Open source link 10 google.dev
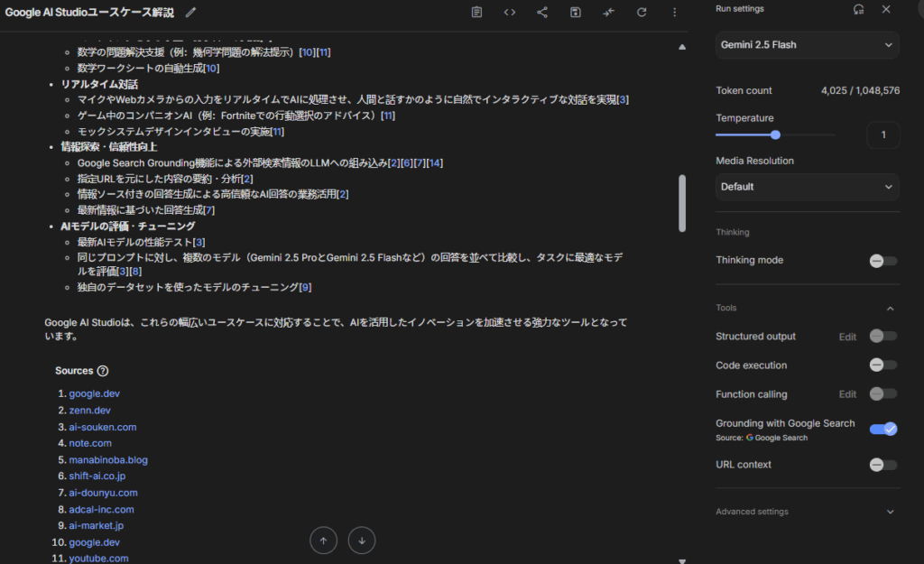The width and height of the screenshot is (924, 564). [x=94, y=542]
